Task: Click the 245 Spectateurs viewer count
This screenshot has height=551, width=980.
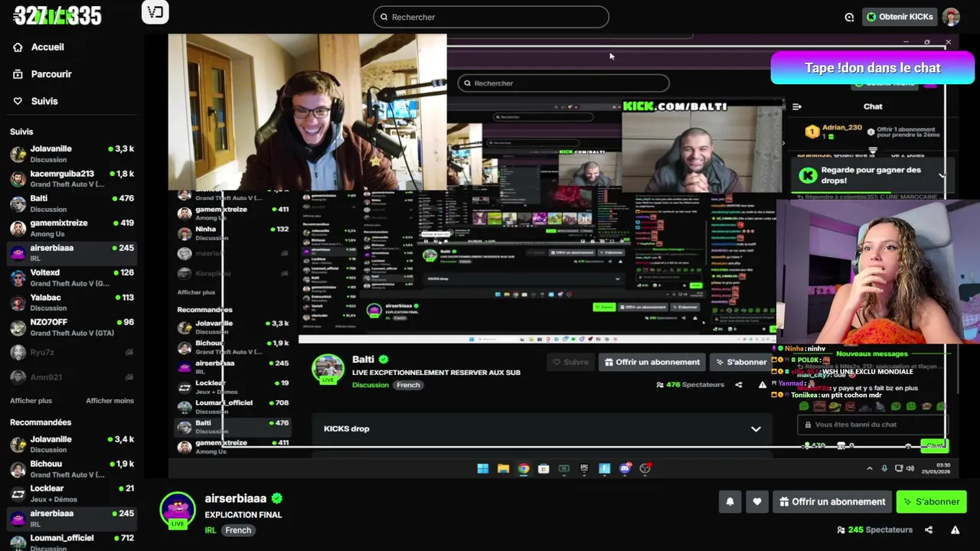Action: pos(874,530)
